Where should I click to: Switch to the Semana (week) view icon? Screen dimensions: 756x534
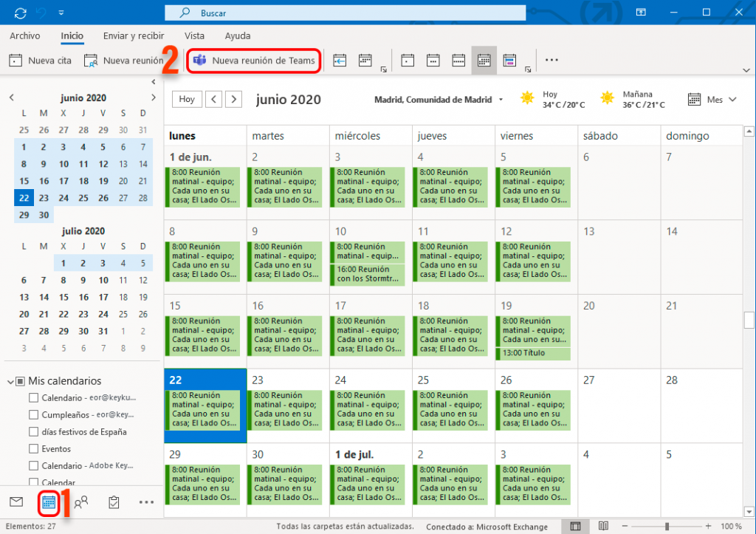coord(458,61)
